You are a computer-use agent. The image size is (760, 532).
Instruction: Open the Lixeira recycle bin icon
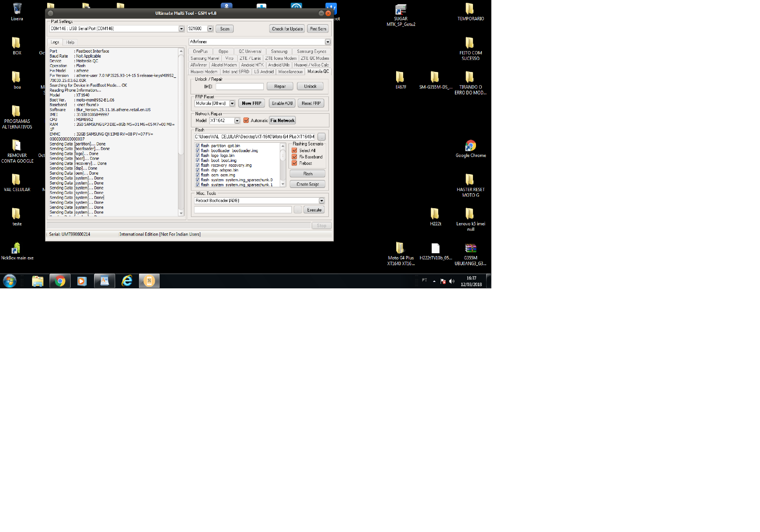17,12
